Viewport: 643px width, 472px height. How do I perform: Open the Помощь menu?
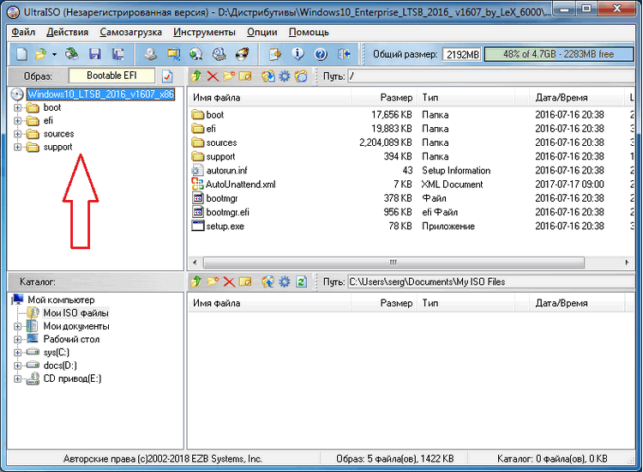click(309, 32)
